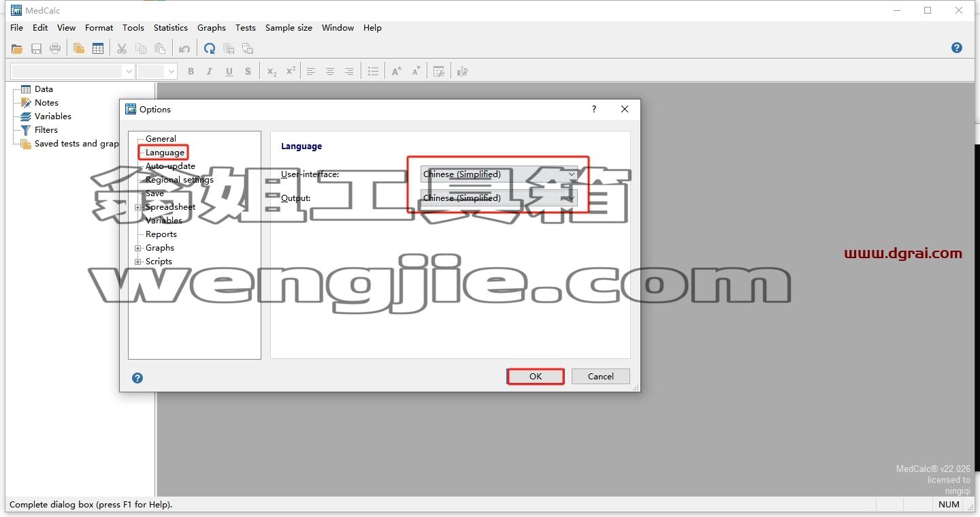Image resolution: width=980 pixels, height=517 pixels.
Task: Open the font name combo box
Action: [x=72, y=71]
